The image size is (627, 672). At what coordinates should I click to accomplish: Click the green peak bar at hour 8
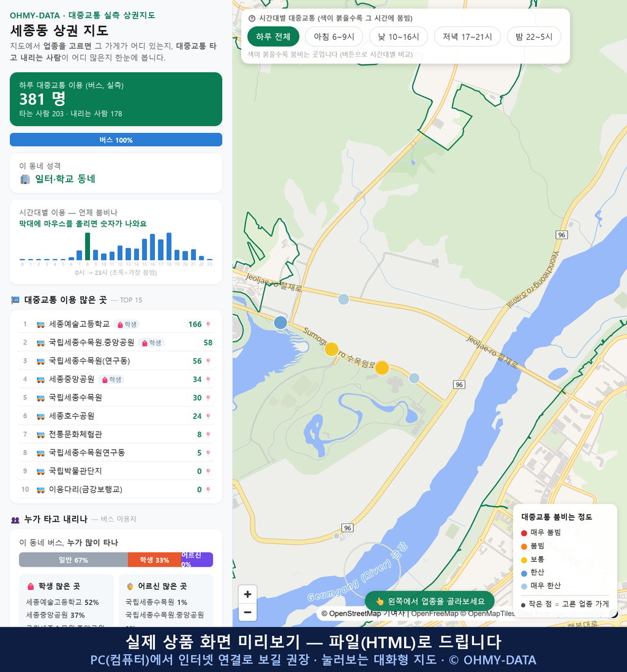click(88, 247)
